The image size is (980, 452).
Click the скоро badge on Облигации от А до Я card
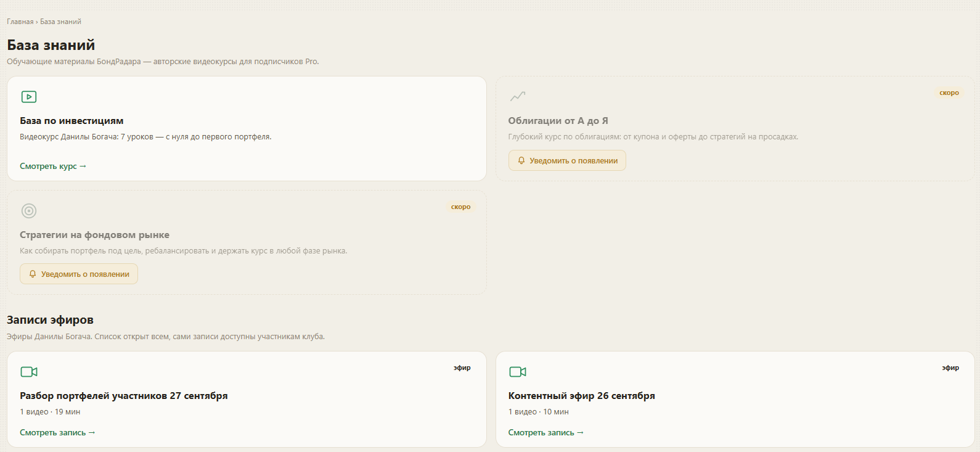[949, 93]
